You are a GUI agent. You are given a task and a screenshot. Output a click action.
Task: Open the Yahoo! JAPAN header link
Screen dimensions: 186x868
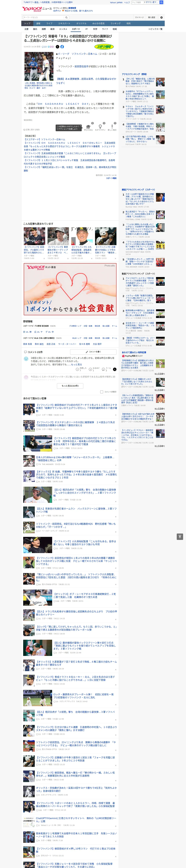116,2
